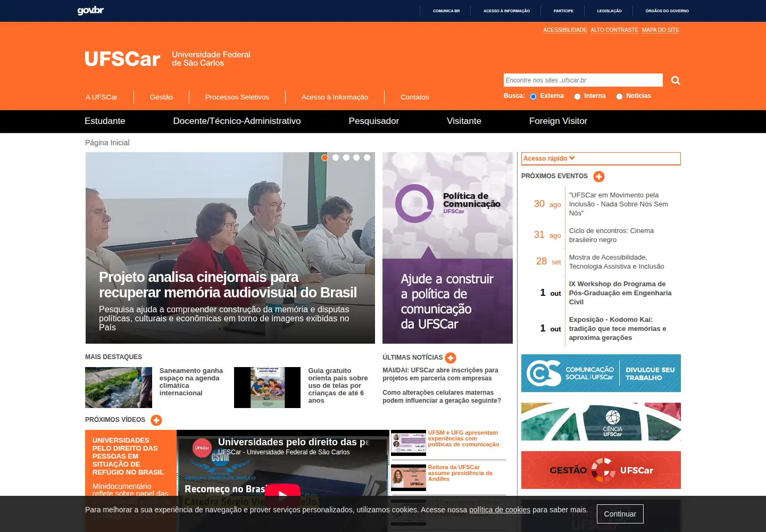Open the gov.br logo link
766x532 pixels.
coord(90,11)
